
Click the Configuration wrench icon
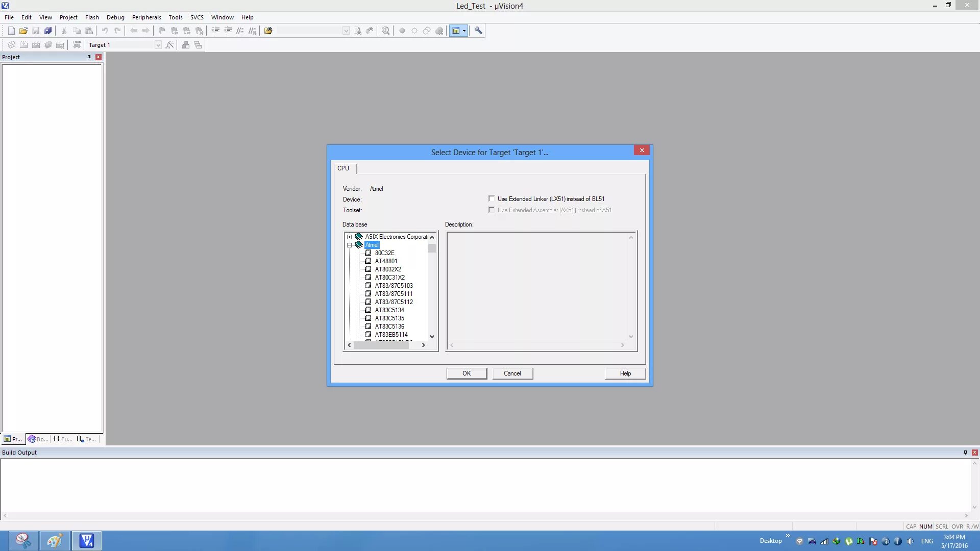click(x=478, y=31)
